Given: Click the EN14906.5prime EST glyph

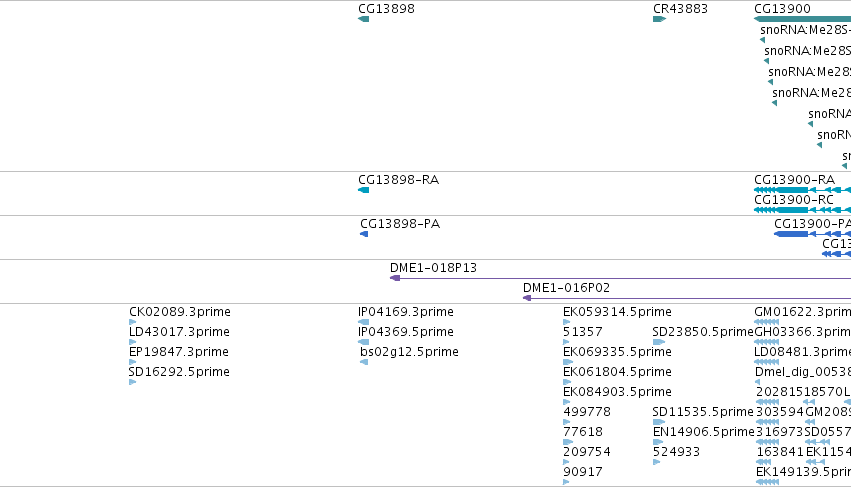Looking at the screenshot, I should click(659, 442).
